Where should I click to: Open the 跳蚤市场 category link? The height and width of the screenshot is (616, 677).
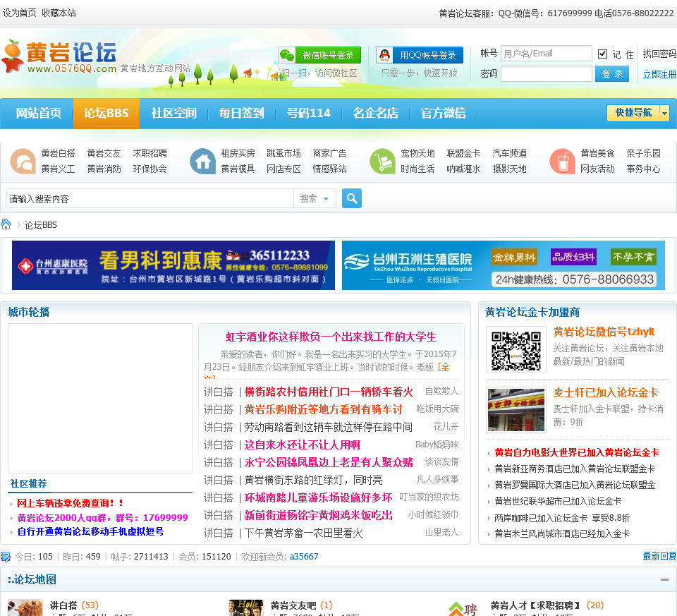tap(283, 153)
